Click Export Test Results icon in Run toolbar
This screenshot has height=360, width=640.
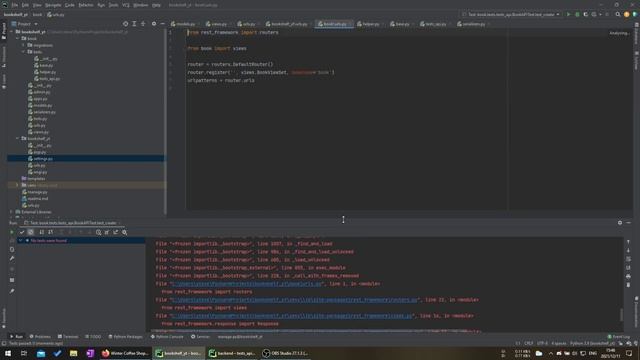[116, 232]
